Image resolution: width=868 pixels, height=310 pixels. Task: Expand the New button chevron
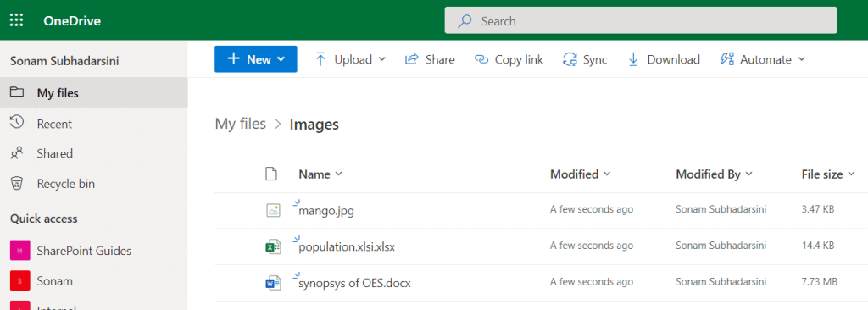281,59
